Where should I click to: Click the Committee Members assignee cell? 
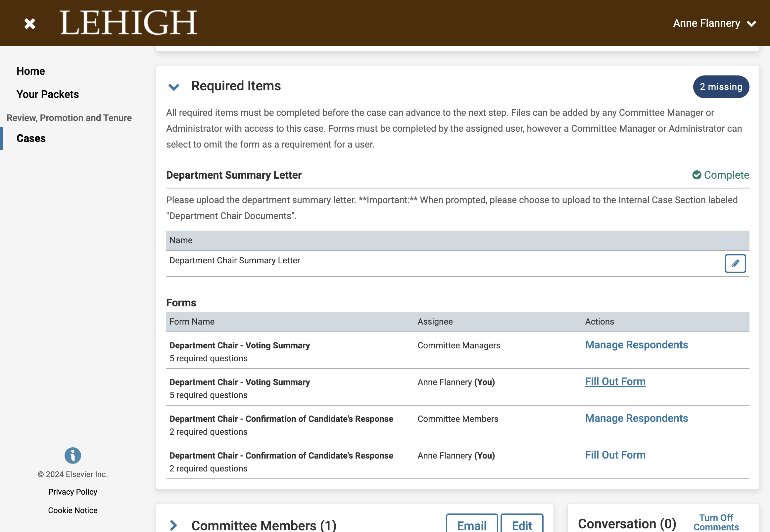coord(457,419)
